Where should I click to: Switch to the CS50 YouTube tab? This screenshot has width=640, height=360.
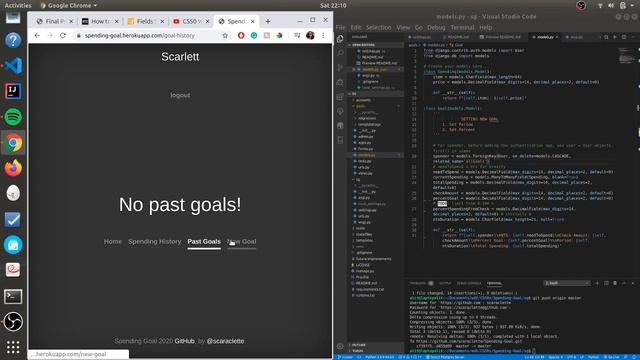coord(191,21)
